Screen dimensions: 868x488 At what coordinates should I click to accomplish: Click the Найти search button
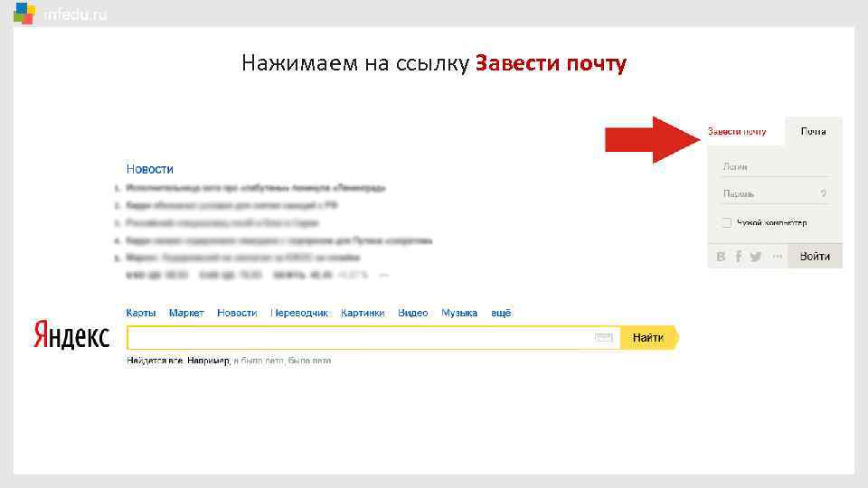(648, 337)
